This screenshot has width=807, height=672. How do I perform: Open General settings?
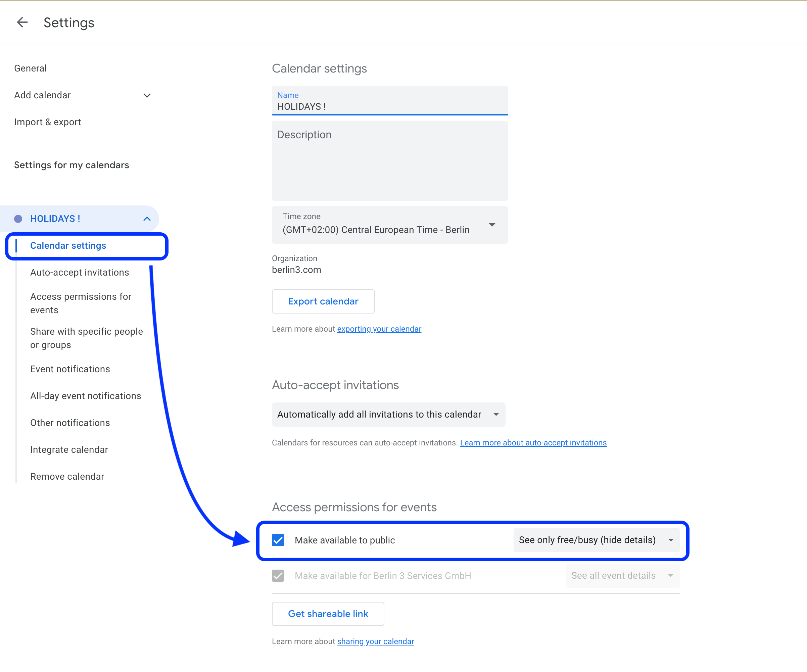point(30,68)
